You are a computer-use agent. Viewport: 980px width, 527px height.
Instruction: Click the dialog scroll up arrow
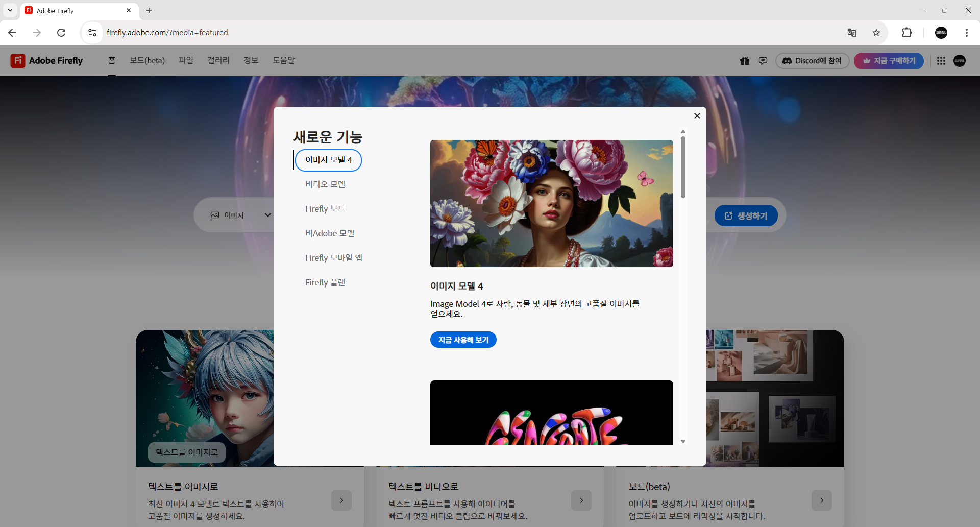click(x=683, y=132)
